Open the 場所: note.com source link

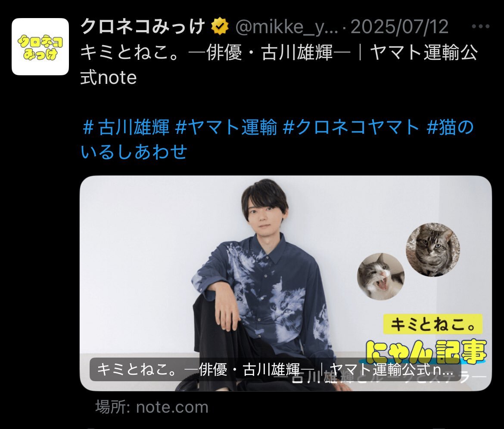click(x=152, y=407)
